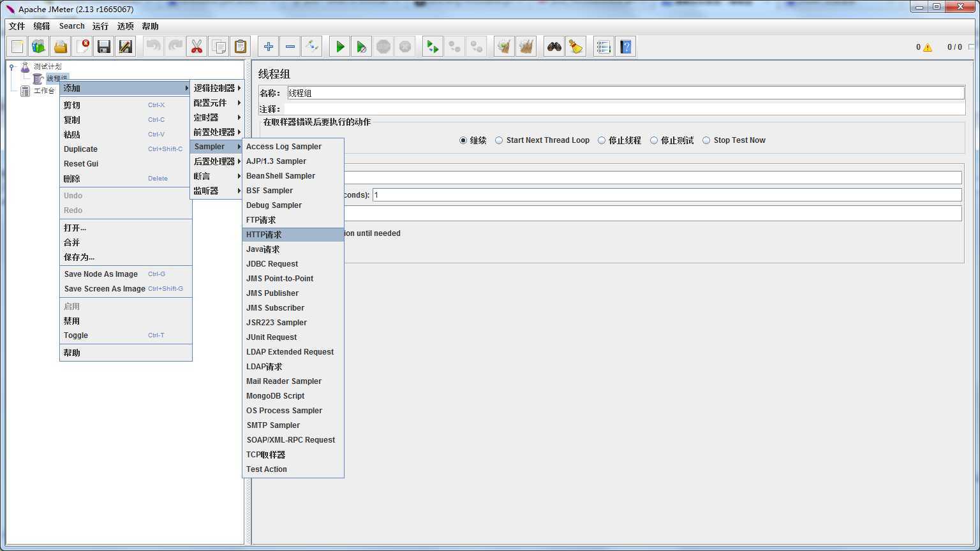Click 禁用 in context menu
This screenshot has width=980, height=551.
click(x=126, y=321)
